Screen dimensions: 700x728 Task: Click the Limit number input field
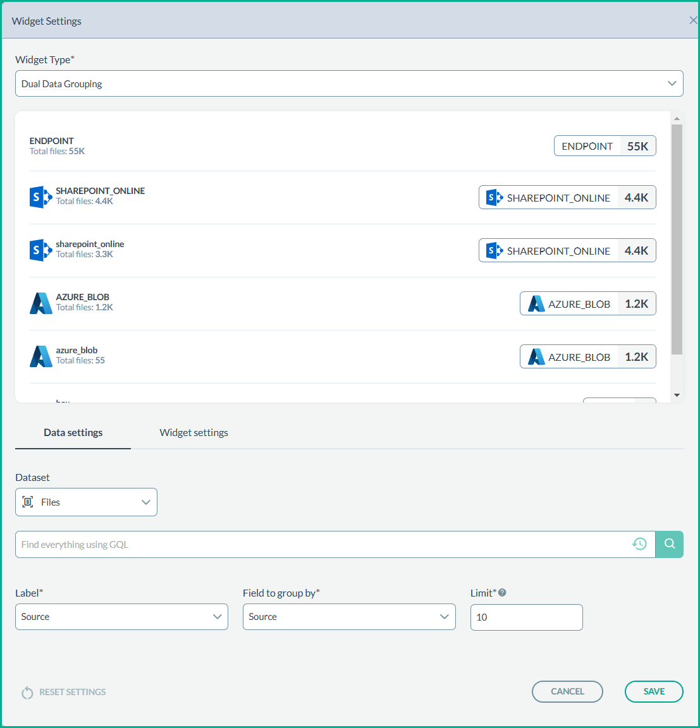pyautogui.click(x=526, y=617)
